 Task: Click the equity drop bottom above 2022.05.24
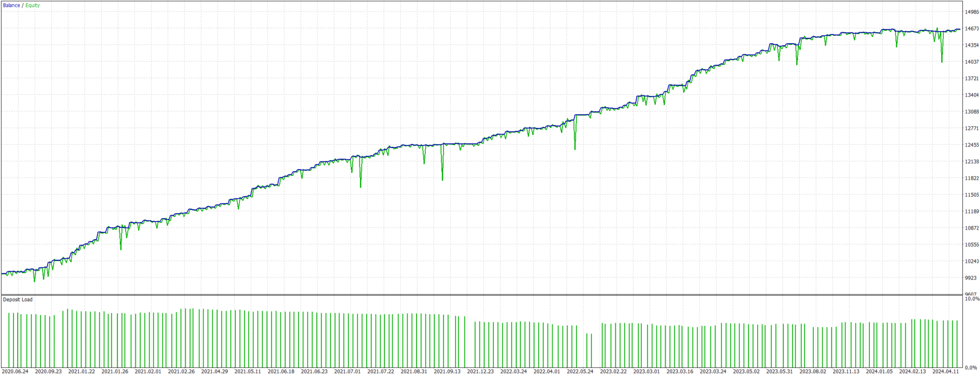click(x=575, y=150)
